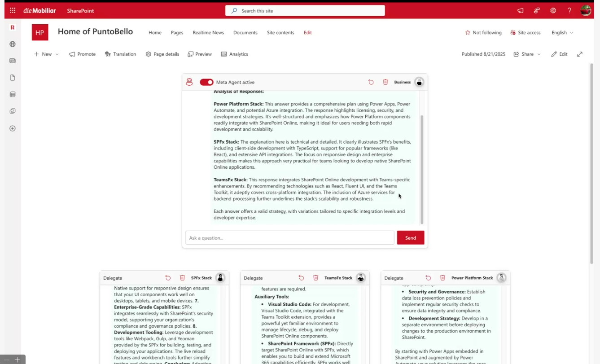This screenshot has width=600, height=364.
Task: Click the Preview toolbar button
Action: pyautogui.click(x=200, y=54)
